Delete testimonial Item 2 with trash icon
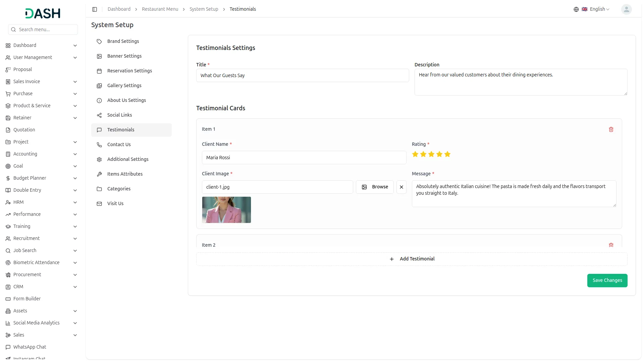The image size is (644, 362). pyautogui.click(x=611, y=245)
